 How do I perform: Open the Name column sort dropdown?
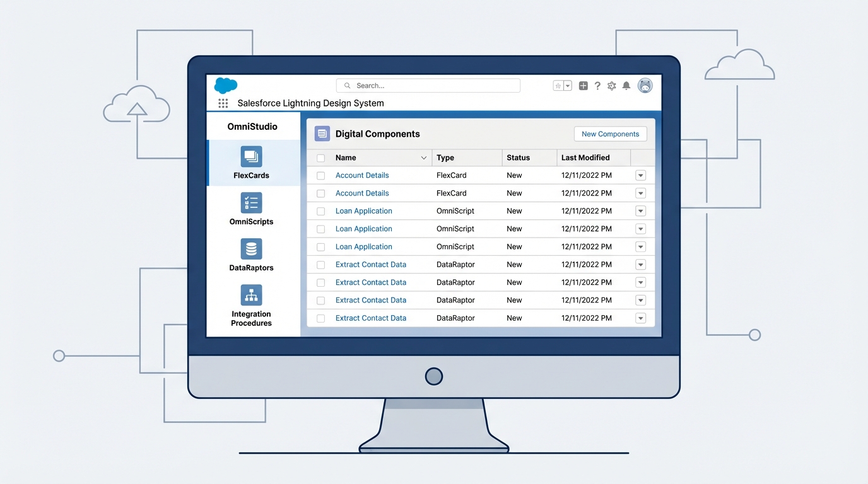click(423, 158)
